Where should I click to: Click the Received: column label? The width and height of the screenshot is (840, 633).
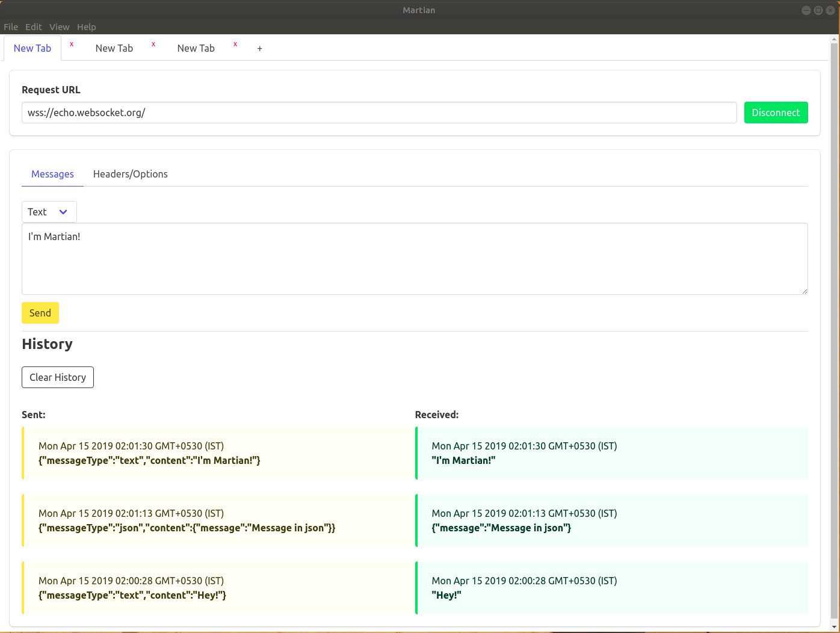[x=437, y=415]
